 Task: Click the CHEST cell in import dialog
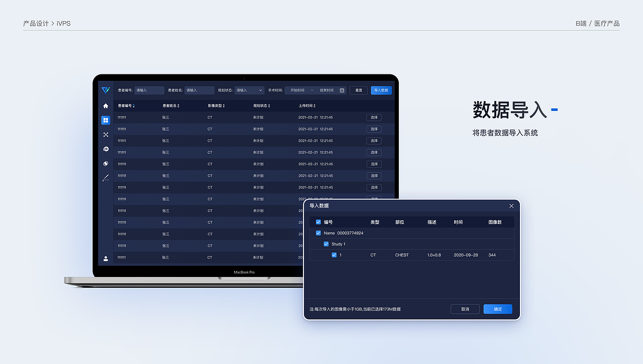402,255
